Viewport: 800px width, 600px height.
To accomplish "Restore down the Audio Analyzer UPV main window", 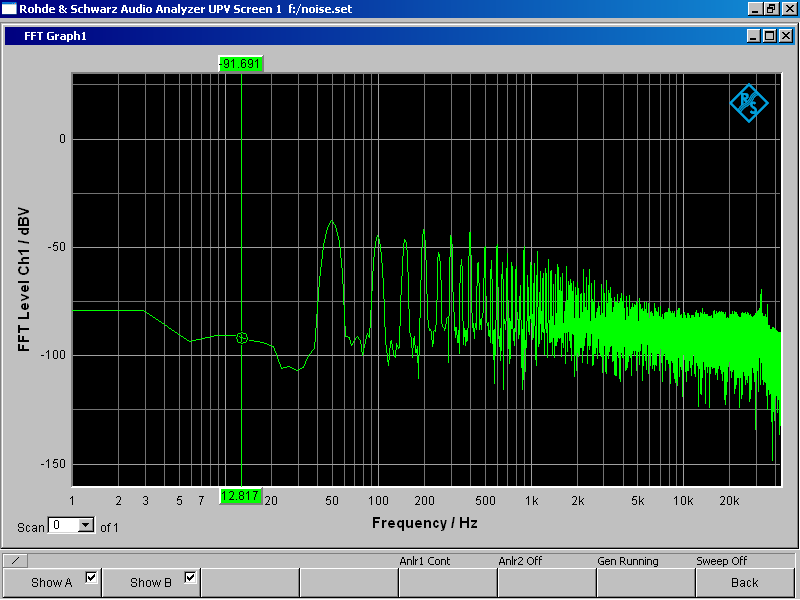I will pos(771,9).
